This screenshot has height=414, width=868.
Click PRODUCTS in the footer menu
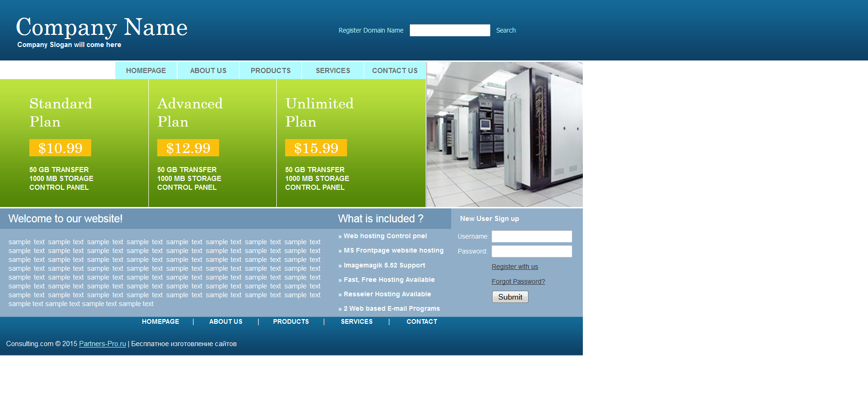click(291, 321)
